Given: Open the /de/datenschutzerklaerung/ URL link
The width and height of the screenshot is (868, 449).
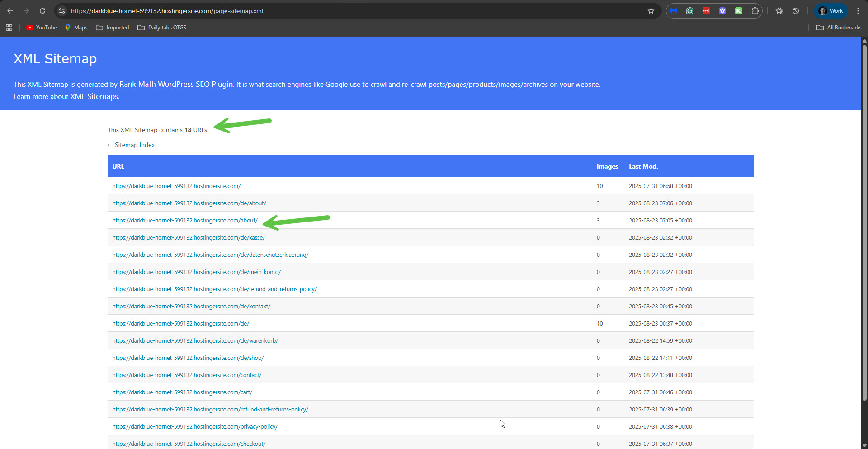Looking at the screenshot, I should [x=210, y=255].
